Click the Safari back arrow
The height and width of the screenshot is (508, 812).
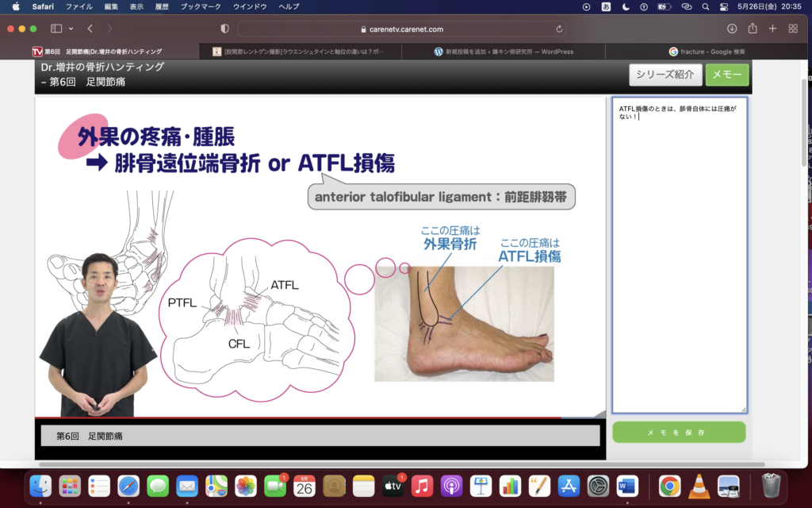(90, 29)
